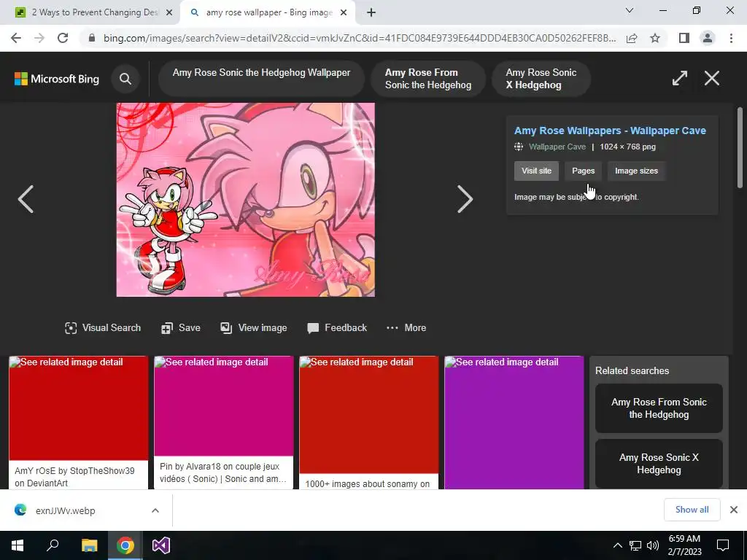Open the Windows notification center
This screenshot has height=560, width=747.
(x=723, y=545)
